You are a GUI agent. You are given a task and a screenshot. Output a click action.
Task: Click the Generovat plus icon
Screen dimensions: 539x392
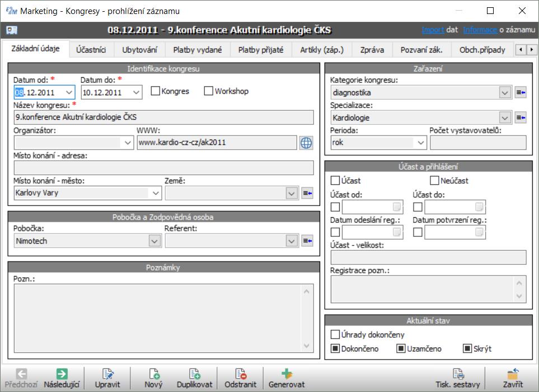[x=287, y=374]
